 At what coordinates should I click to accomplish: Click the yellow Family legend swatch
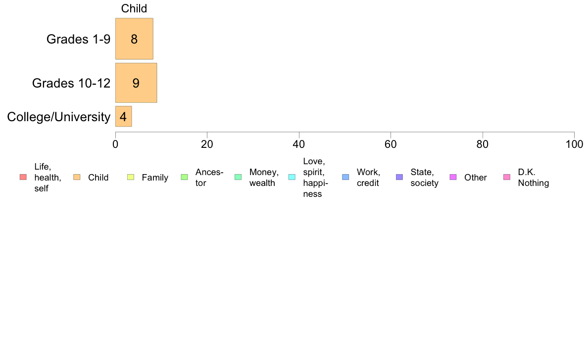click(x=131, y=178)
